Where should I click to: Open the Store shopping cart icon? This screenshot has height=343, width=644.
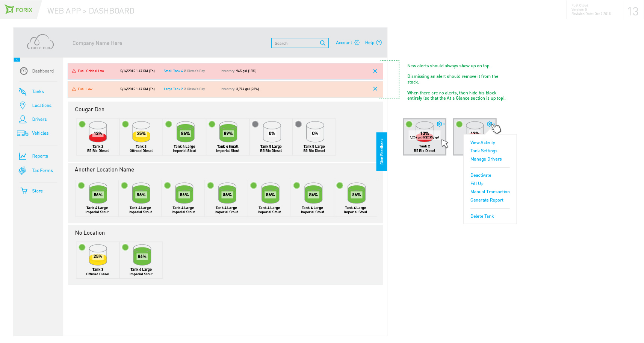[x=24, y=191]
